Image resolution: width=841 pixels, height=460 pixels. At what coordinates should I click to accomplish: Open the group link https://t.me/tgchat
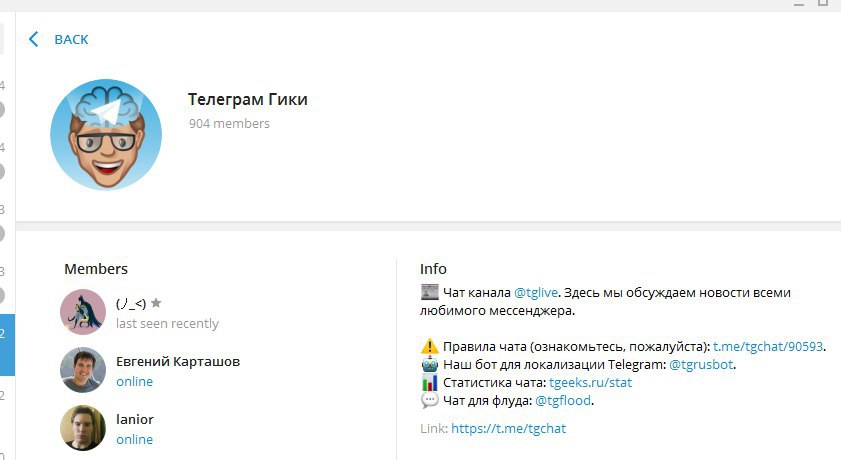tap(508, 428)
